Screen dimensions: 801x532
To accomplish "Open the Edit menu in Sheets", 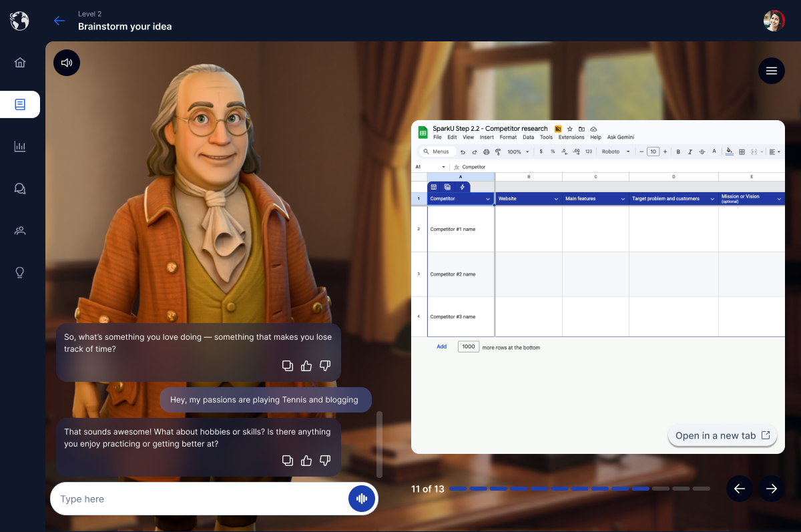I will coord(452,138).
